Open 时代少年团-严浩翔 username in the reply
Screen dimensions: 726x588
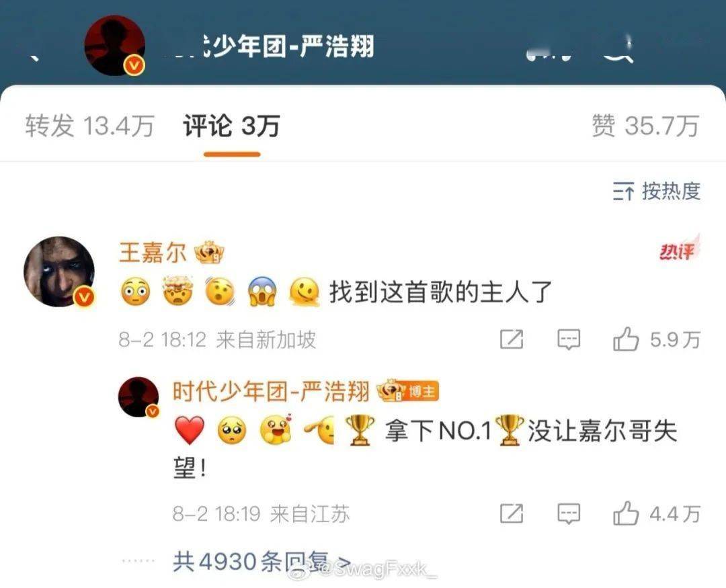271,392
